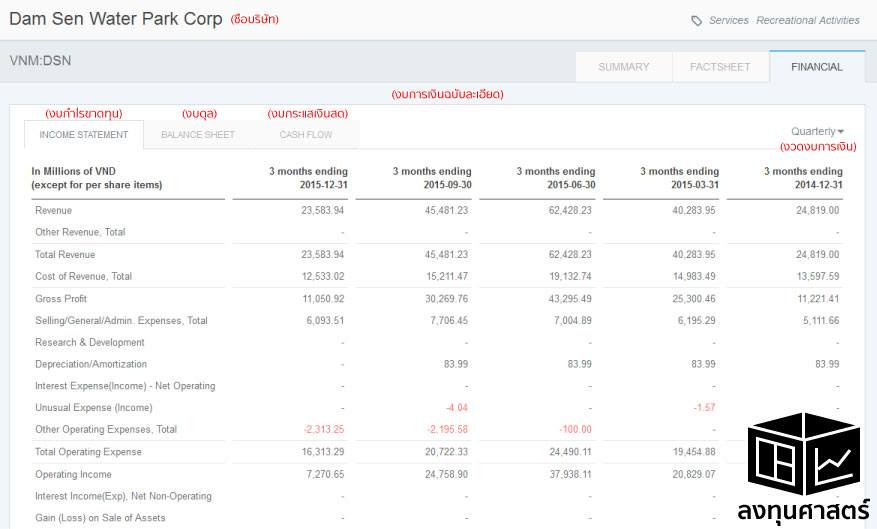Open the FACTSHEET tab

tap(720, 67)
